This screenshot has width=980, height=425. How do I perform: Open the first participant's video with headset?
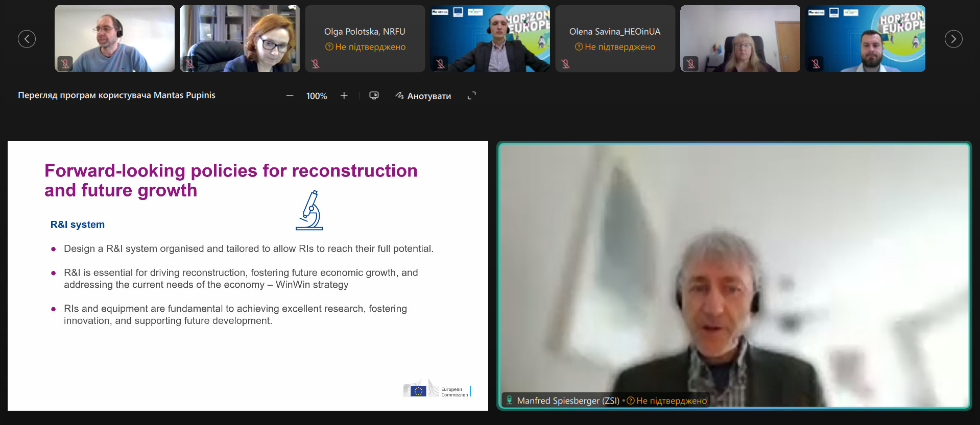click(114, 39)
